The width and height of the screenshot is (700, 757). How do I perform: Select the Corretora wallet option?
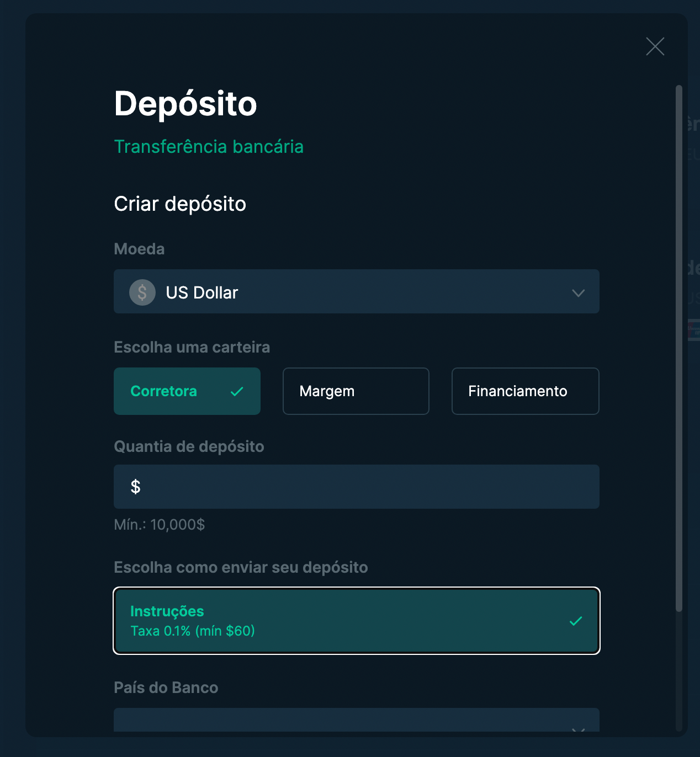[x=187, y=391]
